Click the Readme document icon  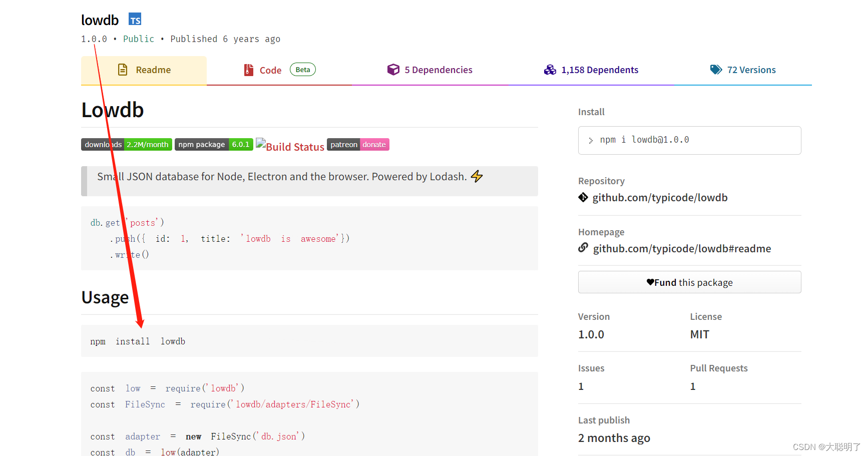(123, 70)
